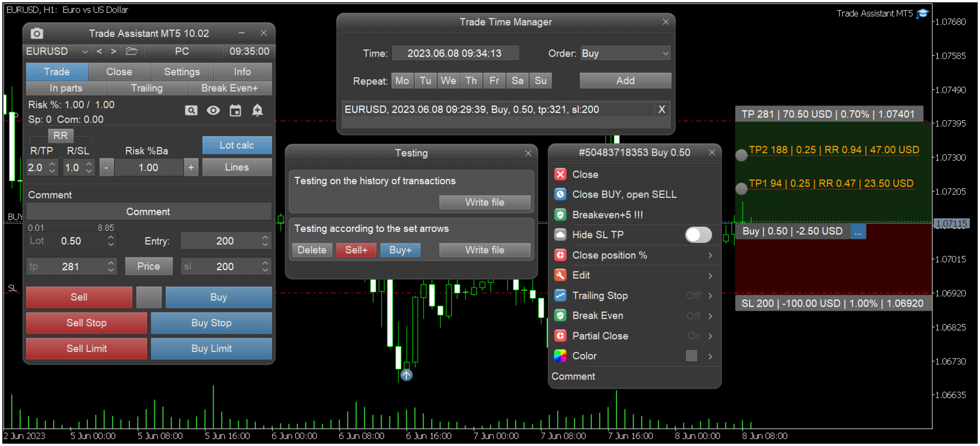Toggle the Hide SL TP switch
Image resolution: width=980 pixels, height=446 pixels.
698,235
